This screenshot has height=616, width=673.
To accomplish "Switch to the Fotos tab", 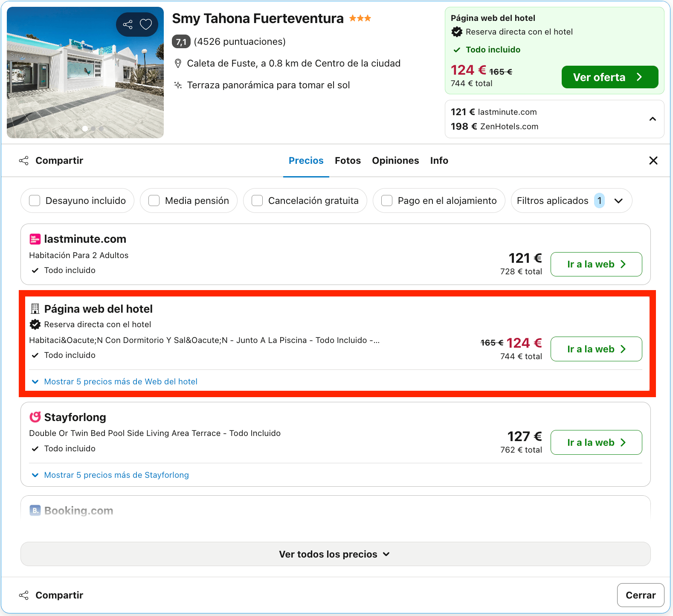I will [348, 160].
